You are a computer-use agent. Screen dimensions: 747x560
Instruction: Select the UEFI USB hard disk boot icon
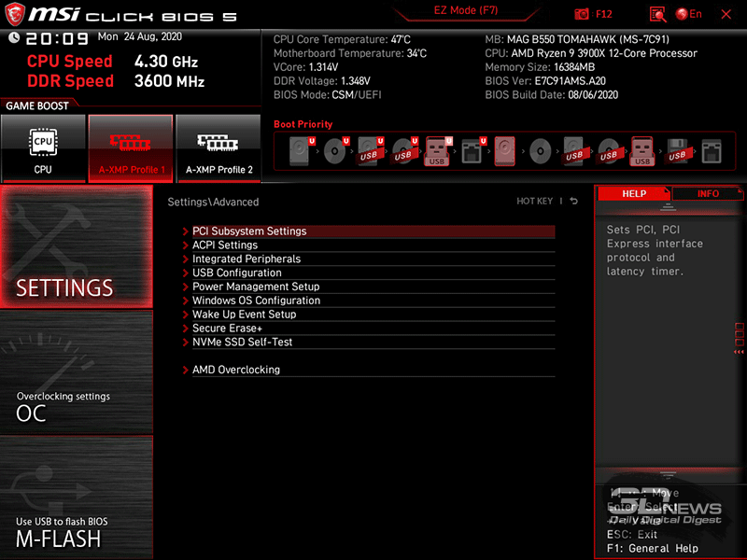coord(371,151)
